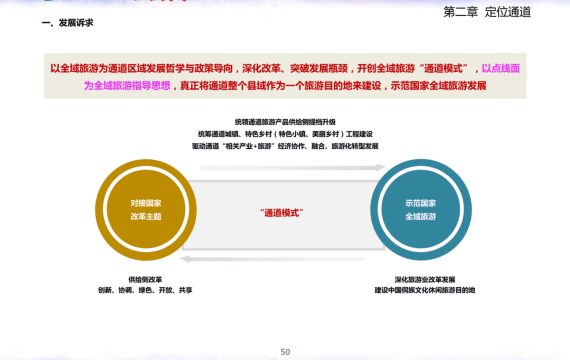
Task: Click the text 深化旅游业改革发展
Action: coord(425,280)
